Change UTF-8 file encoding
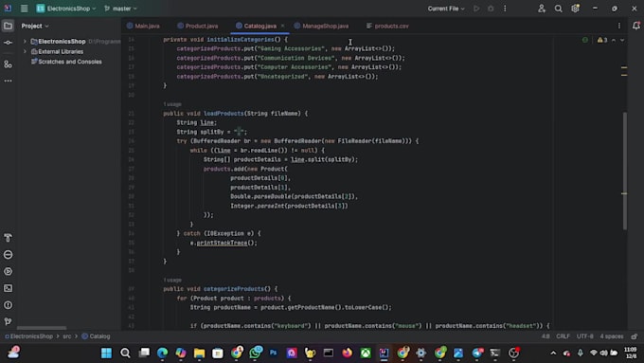The width and height of the screenshot is (644, 363). pos(585,336)
